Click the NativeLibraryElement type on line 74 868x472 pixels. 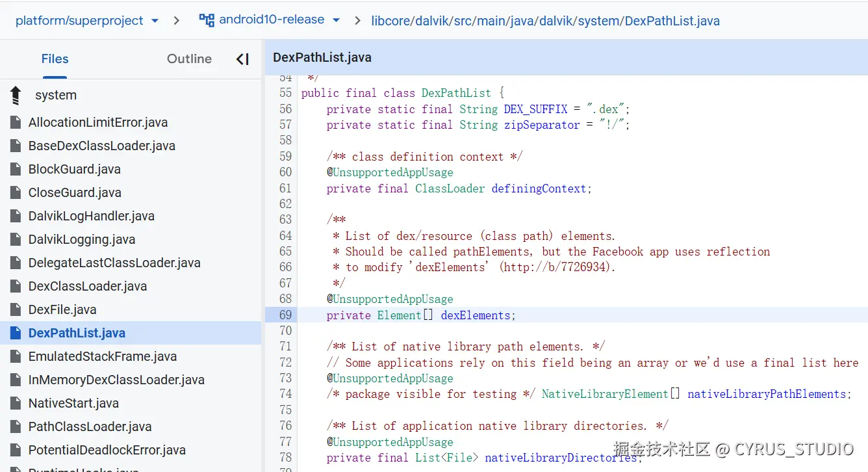tap(605, 394)
